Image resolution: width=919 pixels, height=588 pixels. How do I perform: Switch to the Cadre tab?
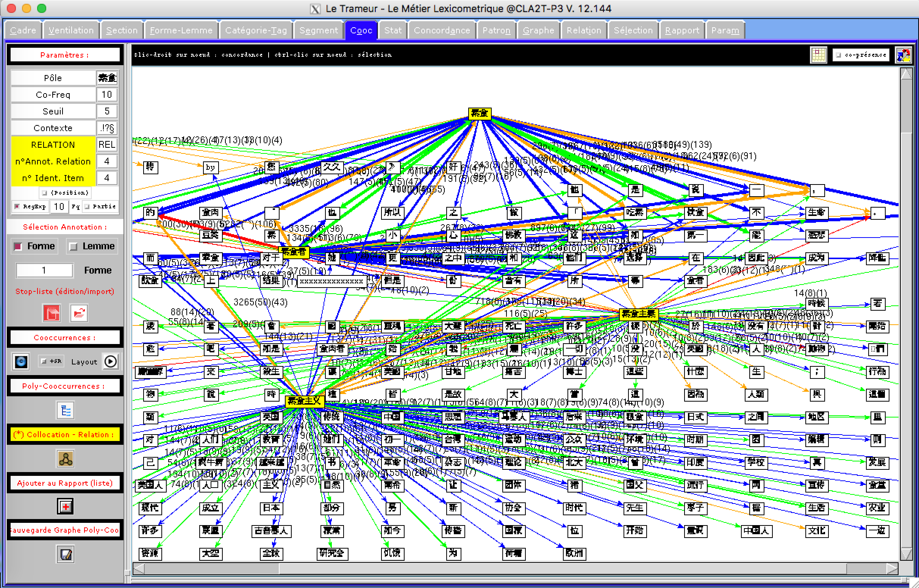(x=23, y=30)
